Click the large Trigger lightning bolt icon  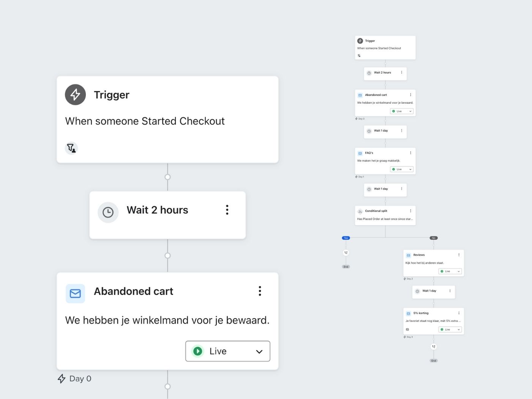pyautogui.click(x=75, y=95)
